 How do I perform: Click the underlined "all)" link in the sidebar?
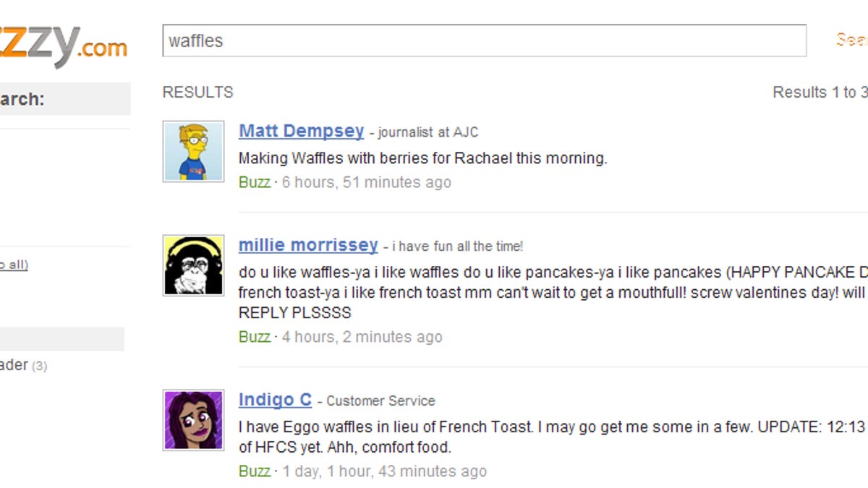(x=13, y=265)
